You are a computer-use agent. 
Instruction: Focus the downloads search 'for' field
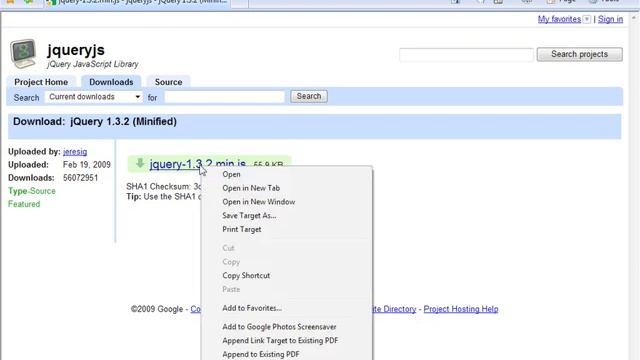pyautogui.click(x=224, y=97)
